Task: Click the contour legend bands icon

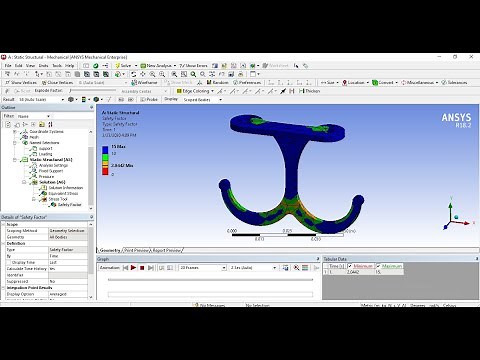Action: coord(84,99)
